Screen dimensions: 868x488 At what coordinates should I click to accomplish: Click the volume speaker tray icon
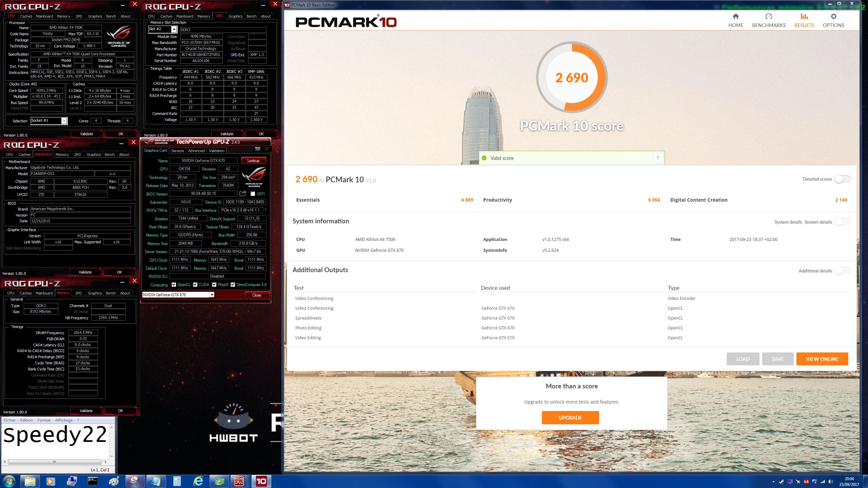(831, 482)
